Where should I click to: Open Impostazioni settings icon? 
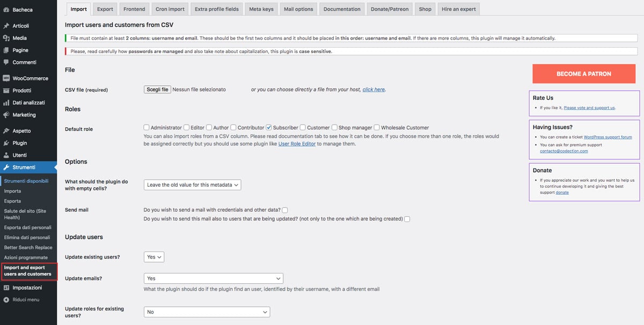click(6, 288)
